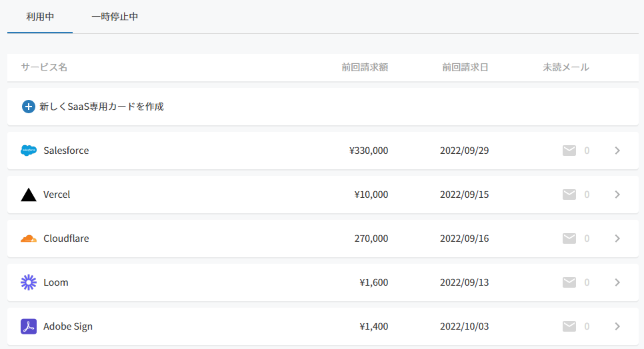Sort by 前回請求額 column header
This screenshot has width=644, height=349.
tap(365, 67)
